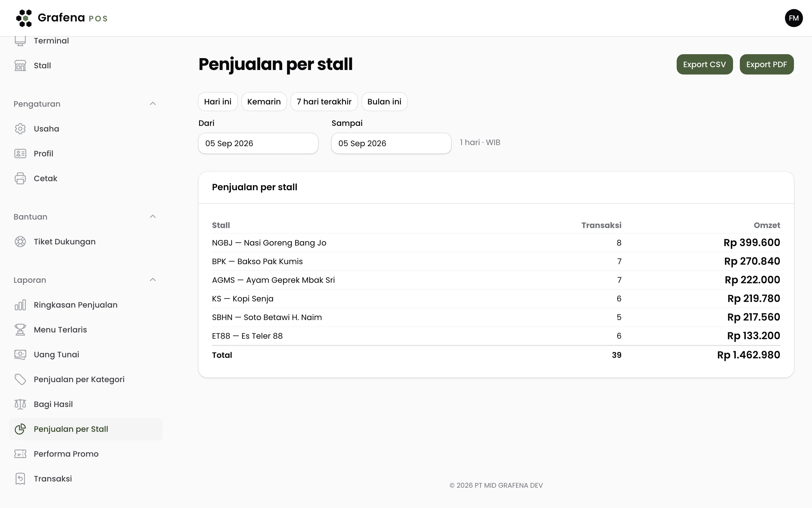Click the Transaksi column header

(601, 225)
